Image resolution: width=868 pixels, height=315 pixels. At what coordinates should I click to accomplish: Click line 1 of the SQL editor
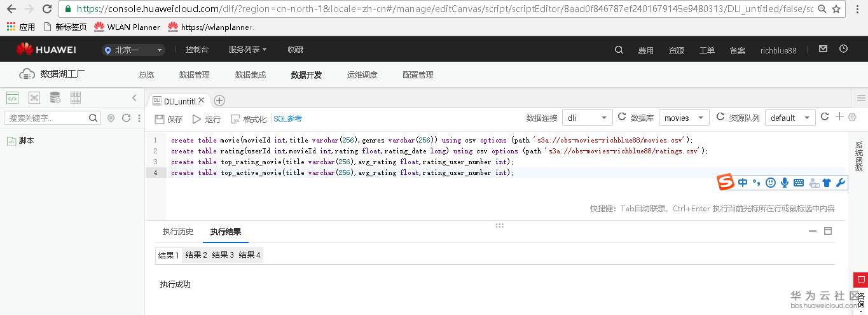(x=432, y=140)
